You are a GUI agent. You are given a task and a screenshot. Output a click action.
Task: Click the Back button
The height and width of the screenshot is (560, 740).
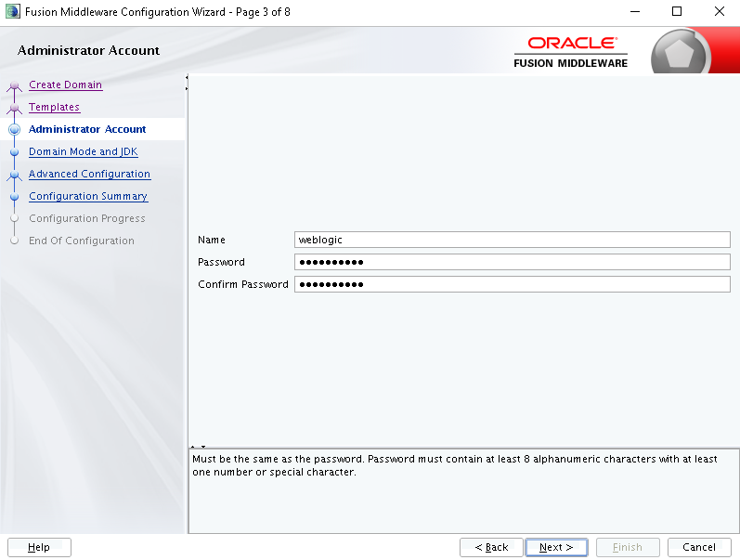click(491, 547)
